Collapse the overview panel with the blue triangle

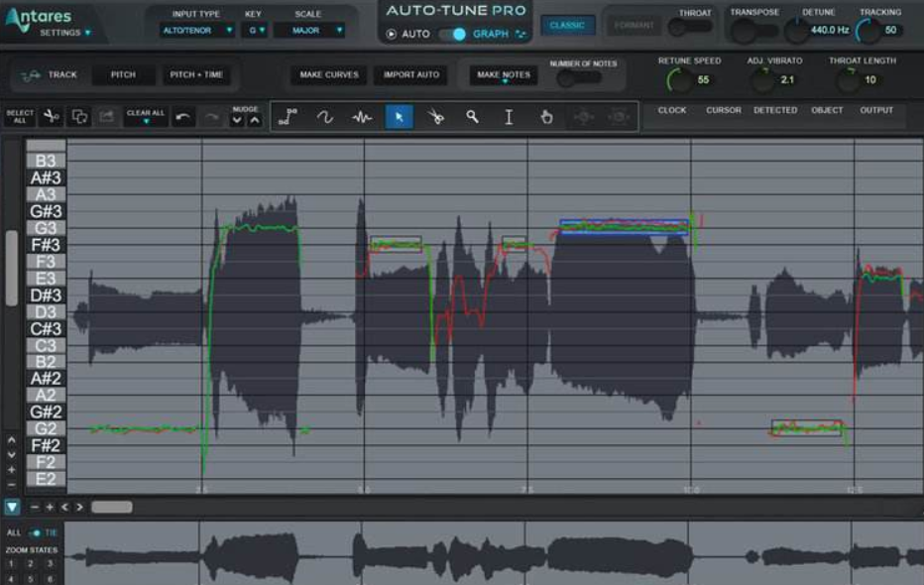point(12,507)
